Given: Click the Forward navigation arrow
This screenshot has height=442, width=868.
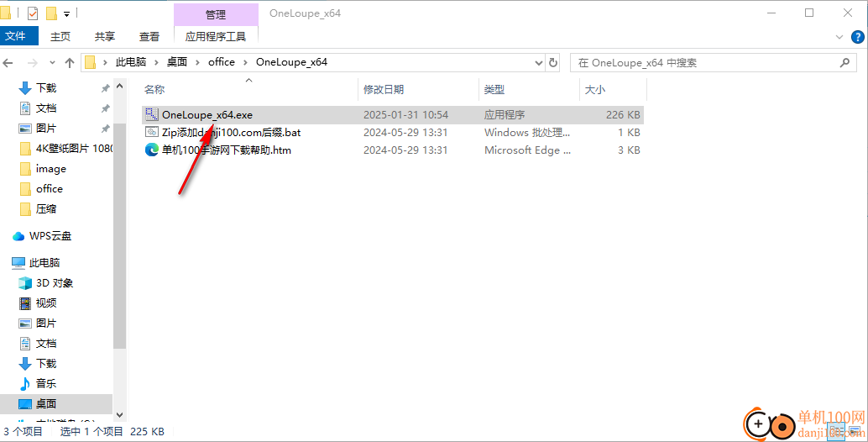Looking at the screenshot, I should (33, 62).
